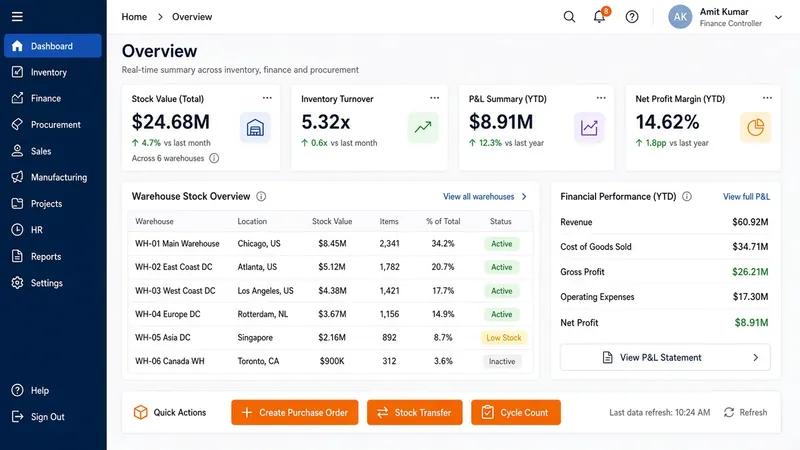This screenshot has height=450, width=800.
Task: Open Finance sidebar item
Action: tap(53, 98)
